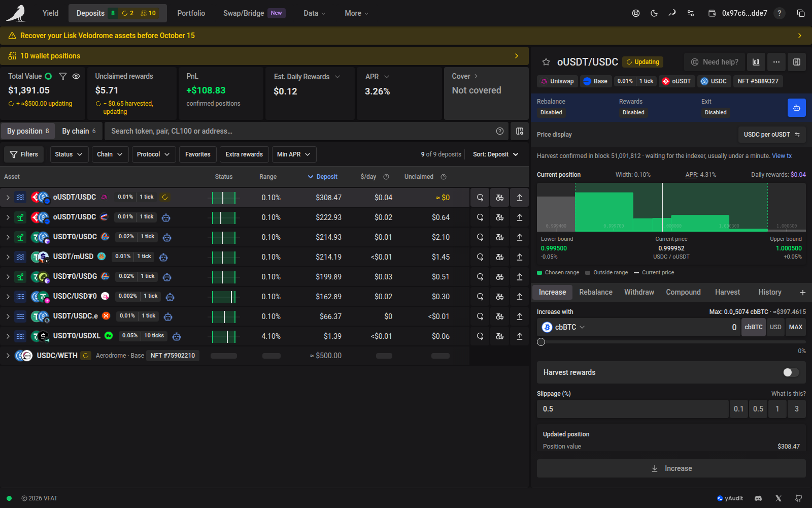The width and height of the screenshot is (812, 508).
Task: Open the Status filter dropdown
Action: [x=70, y=154]
